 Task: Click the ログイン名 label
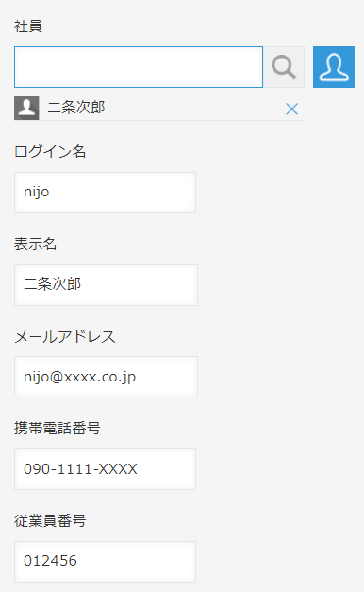coord(50,152)
